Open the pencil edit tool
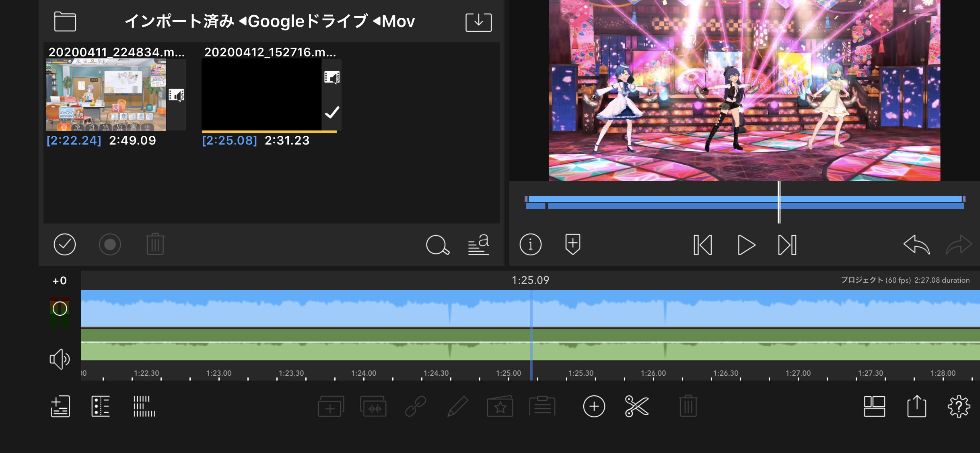Viewport: 980px width, 453px height. 458,406
